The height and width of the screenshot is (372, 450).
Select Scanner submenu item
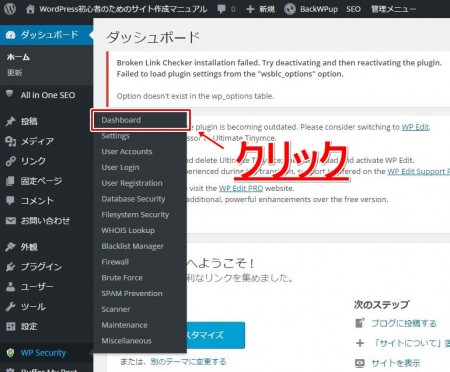[116, 309]
